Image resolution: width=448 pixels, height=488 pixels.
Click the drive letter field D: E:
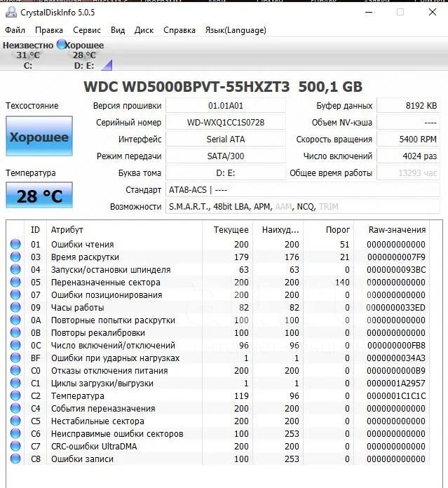click(x=226, y=172)
